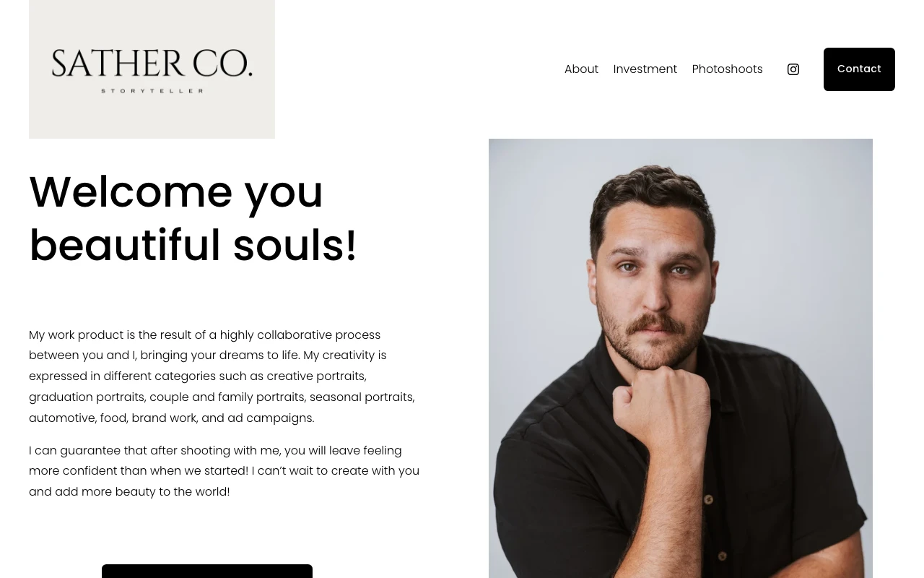Open the About page
This screenshot has width=924, height=578.
tap(581, 69)
